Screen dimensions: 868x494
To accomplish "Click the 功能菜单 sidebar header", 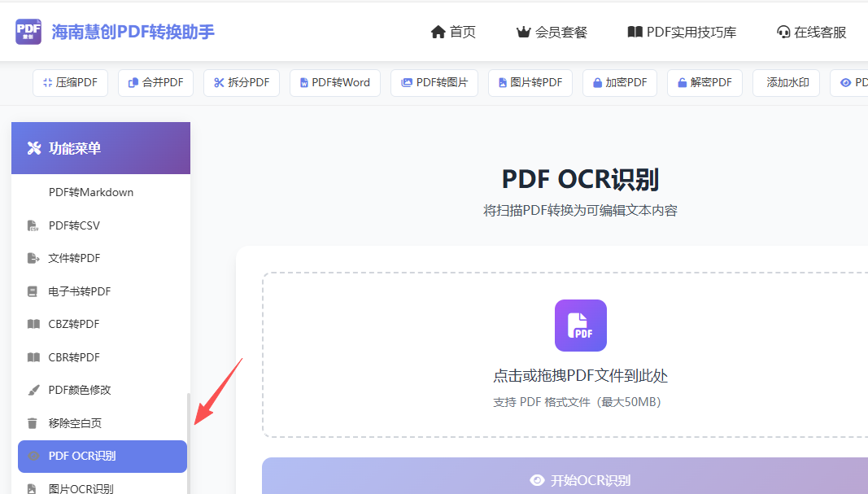I will pyautogui.click(x=101, y=148).
